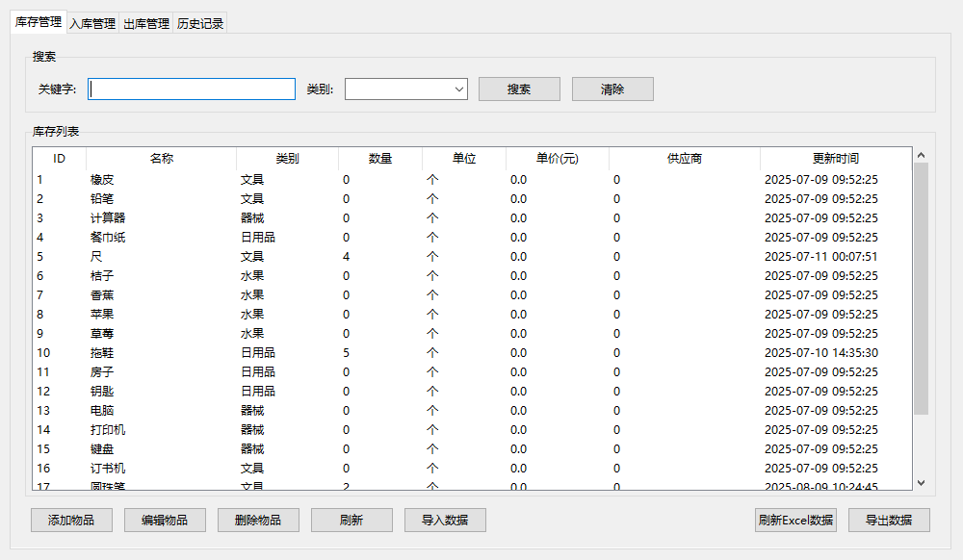The height and width of the screenshot is (560, 963).
Task: 点击搜索按钮执行查询
Action: (x=519, y=89)
